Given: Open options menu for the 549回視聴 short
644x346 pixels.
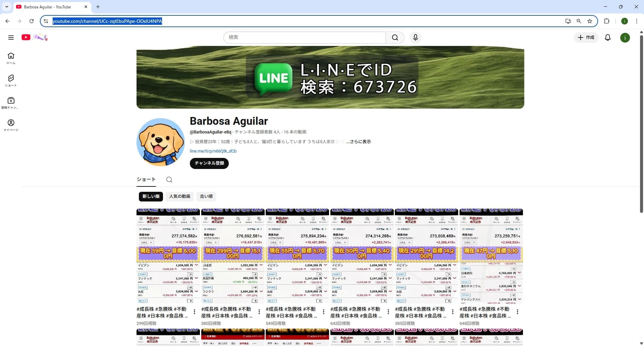Looking at the screenshot, I should (324, 312).
